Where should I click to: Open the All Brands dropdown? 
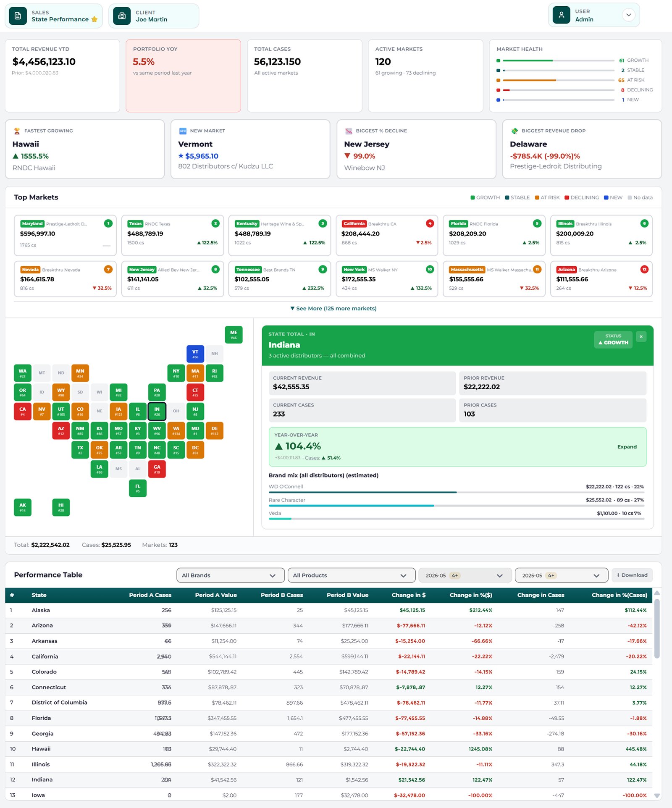coord(231,575)
